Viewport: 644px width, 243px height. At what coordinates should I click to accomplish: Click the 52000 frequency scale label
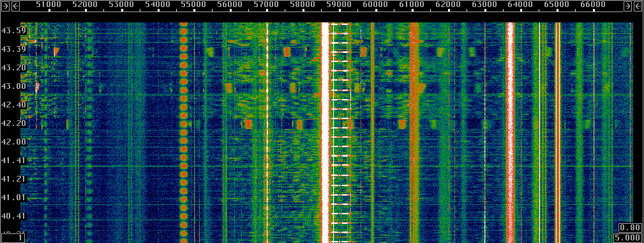tap(85, 4)
